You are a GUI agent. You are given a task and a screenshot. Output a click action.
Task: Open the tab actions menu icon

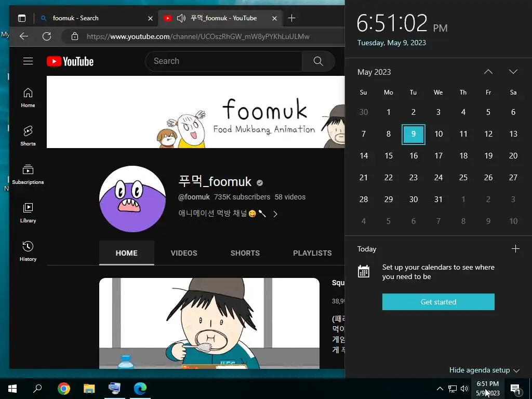[22, 18]
